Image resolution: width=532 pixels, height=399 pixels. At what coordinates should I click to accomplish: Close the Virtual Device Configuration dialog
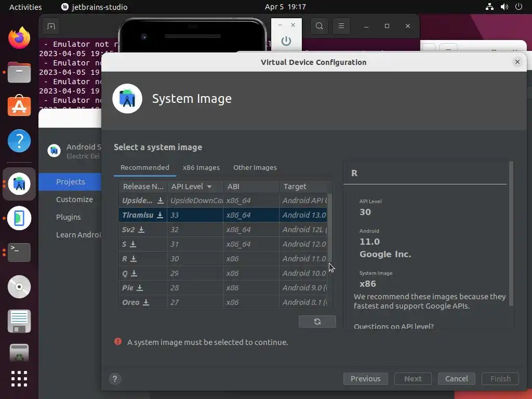point(517,62)
